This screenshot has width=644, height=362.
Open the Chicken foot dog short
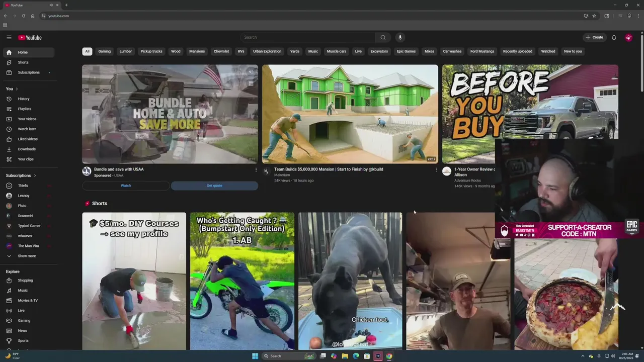350,281
